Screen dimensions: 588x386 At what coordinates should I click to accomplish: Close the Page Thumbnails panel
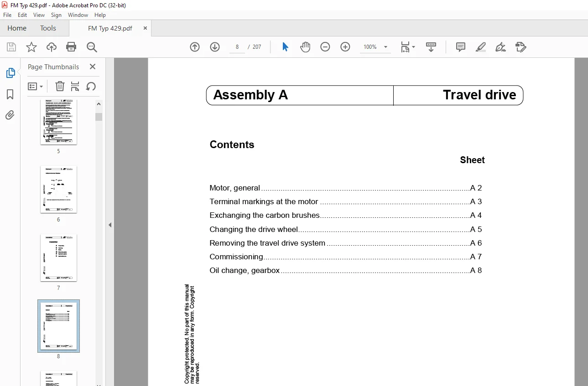tap(93, 67)
